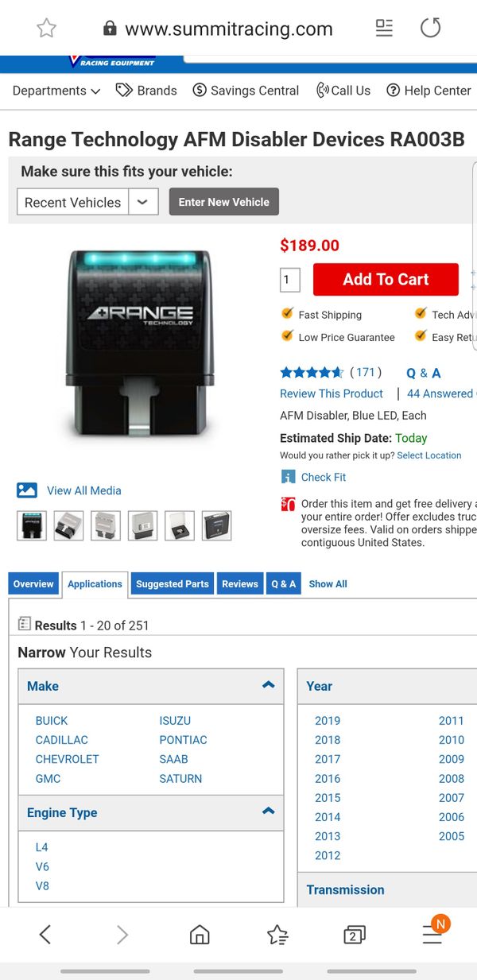Image resolution: width=477 pixels, height=980 pixels.
Task: Collapse the Make filter section
Action: click(268, 685)
